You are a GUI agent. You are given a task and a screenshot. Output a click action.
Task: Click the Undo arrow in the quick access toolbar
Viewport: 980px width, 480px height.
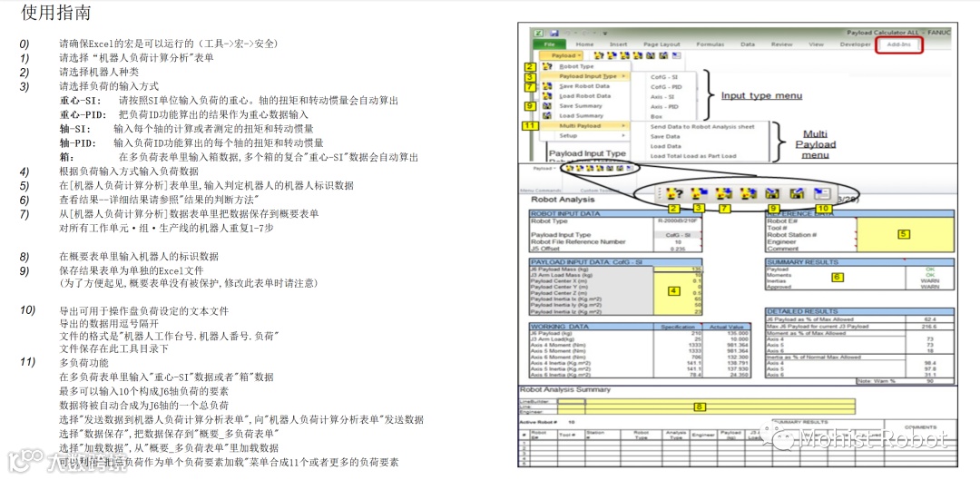point(567,33)
